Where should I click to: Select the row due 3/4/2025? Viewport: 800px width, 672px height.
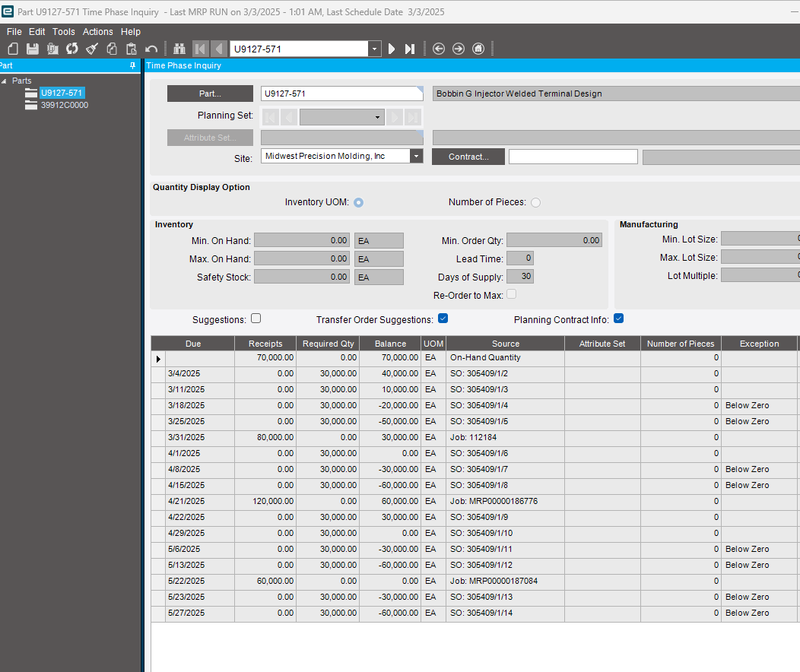(x=475, y=374)
